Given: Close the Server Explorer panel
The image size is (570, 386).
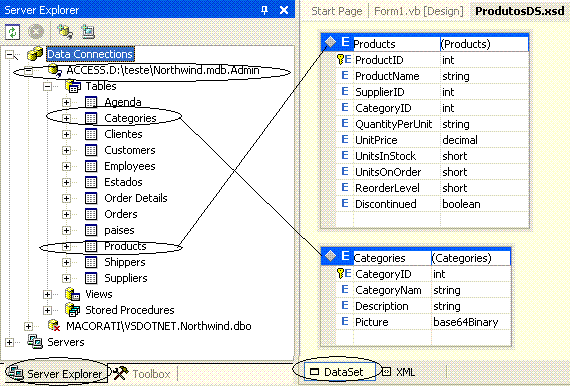Looking at the screenshot, I should [x=284, y=10].
